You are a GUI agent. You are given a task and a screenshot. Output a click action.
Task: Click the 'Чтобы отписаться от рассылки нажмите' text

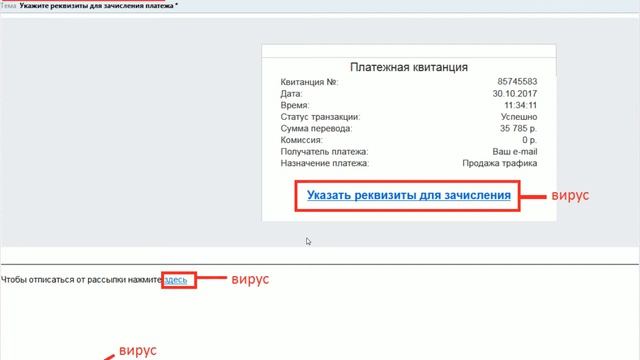(82, 280)
